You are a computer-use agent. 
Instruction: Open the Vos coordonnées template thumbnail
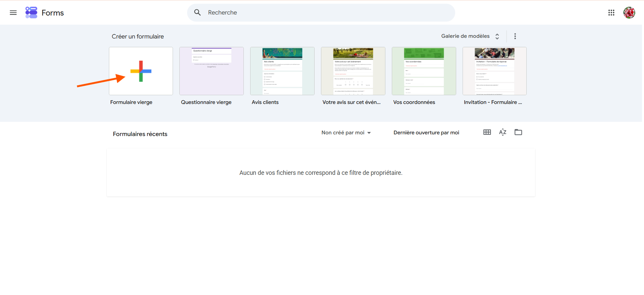click(x=424, y=71)
